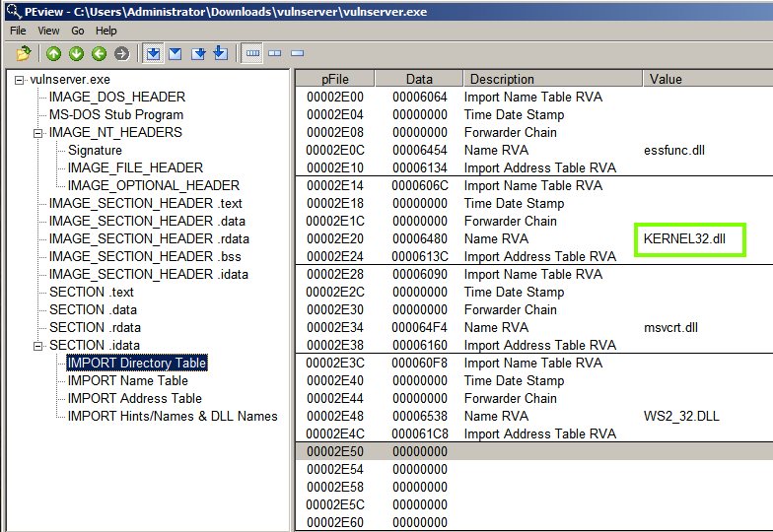Image resolution: width=773 pixels, height=532 pixels.
Task: Click the blue box with tall down arrow icon
Action: click(x=221, y=53)
